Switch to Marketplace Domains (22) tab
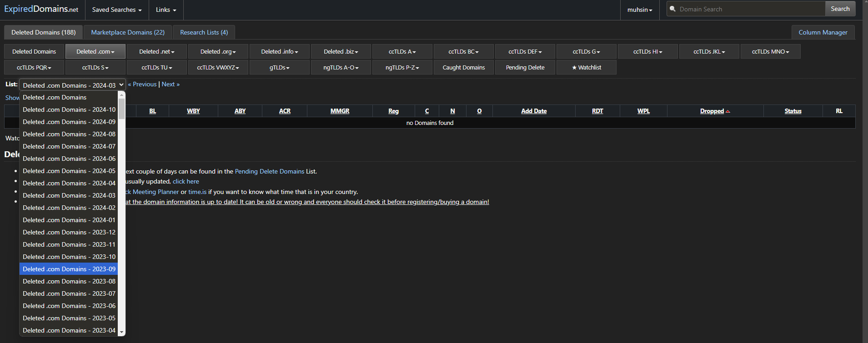This screenshot has width=868, height=343. pos(128,32)
